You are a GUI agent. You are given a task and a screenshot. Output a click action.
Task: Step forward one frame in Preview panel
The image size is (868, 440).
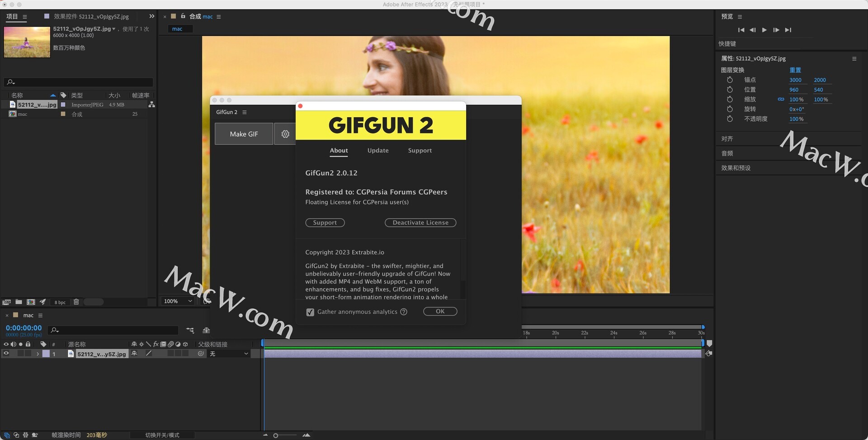click(x=776, y=30)
